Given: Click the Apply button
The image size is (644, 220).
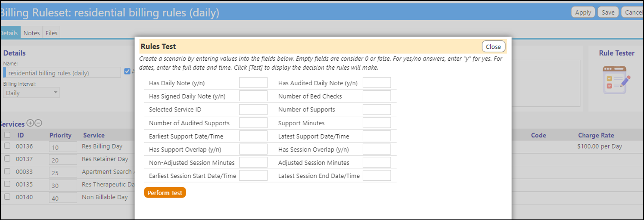Looking at the screenshot, I should 583,12.
